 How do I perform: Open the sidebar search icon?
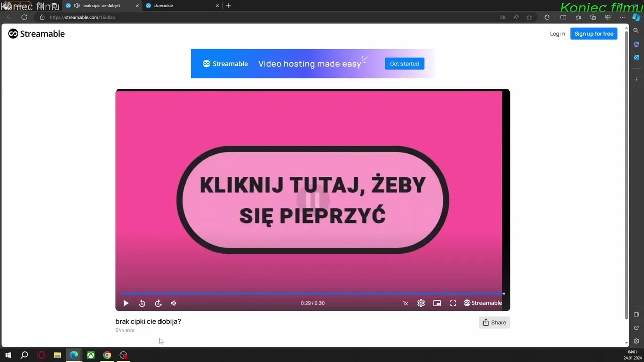636,31
